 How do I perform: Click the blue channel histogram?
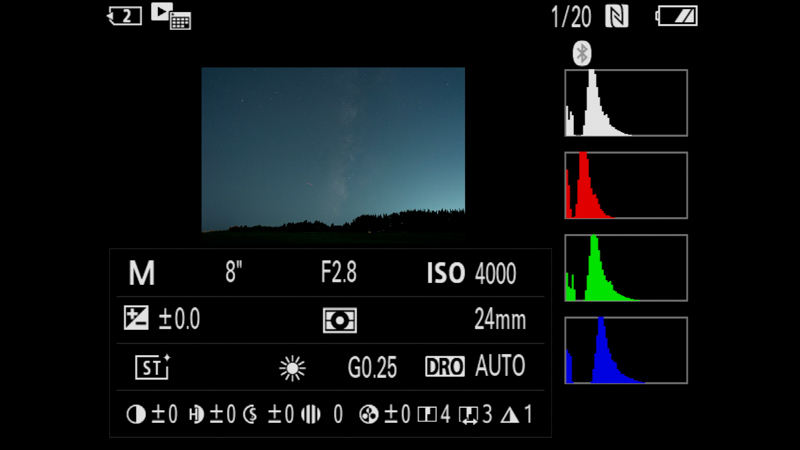click(626, 350)
